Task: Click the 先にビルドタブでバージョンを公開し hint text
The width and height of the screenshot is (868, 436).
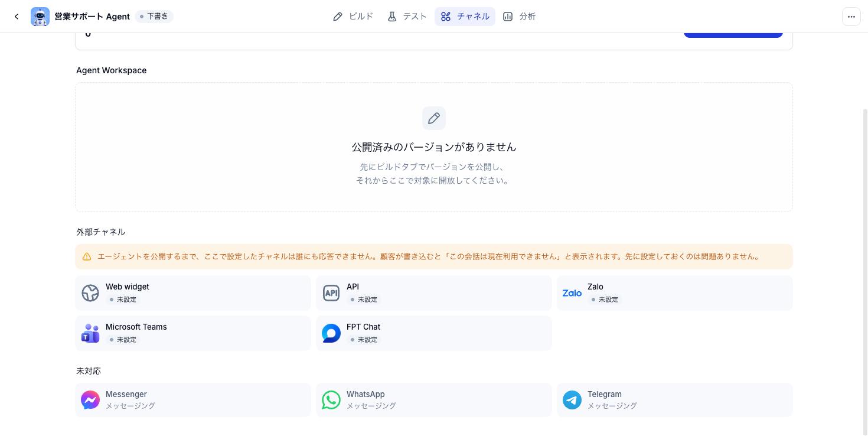Action: (432, 167)
